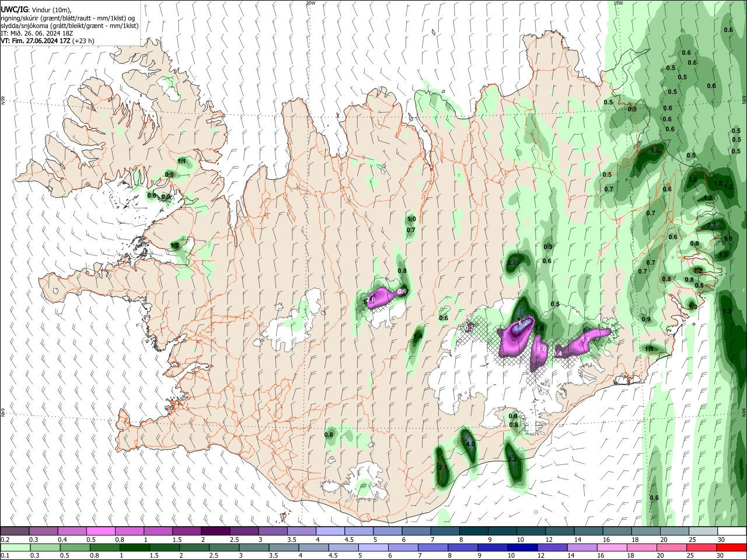
Task: Click the 'rigning/skúrir' legend description line
Action: pyautogui.click(x=67, y=18)
